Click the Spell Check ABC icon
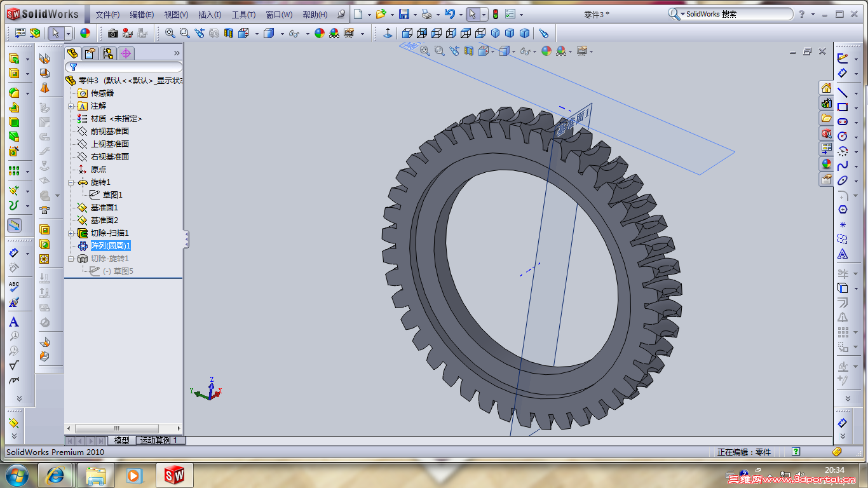Image resolution: width=868 pixels, height=488 pixels. [14, 287]
